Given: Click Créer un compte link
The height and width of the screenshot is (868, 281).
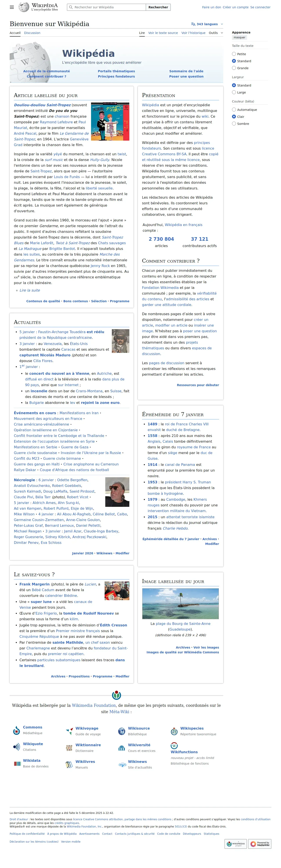Looking at the screenshot, I should (235, 7).
